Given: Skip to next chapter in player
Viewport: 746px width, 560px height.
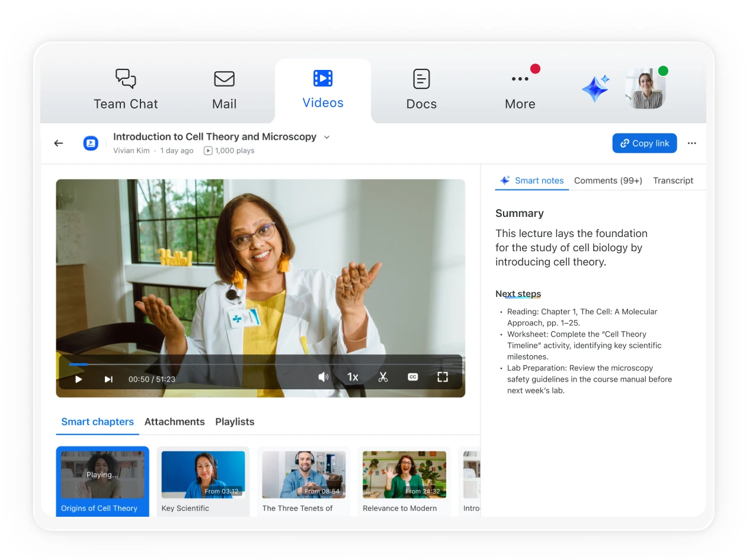Looking at the screenshot, I should click(108, 379).
